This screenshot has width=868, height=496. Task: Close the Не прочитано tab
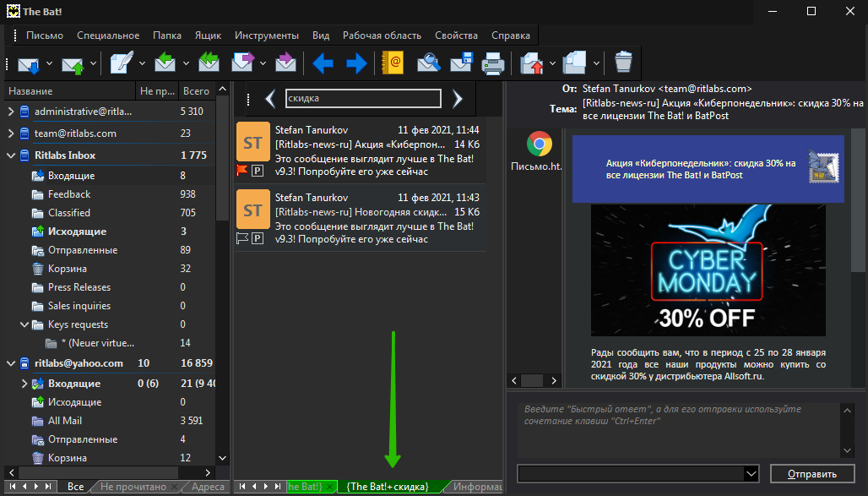point(175,487)
